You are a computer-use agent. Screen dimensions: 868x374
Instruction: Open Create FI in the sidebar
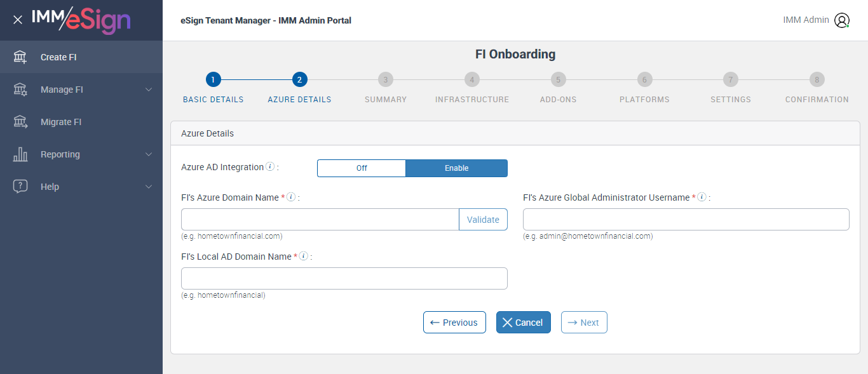81,57
